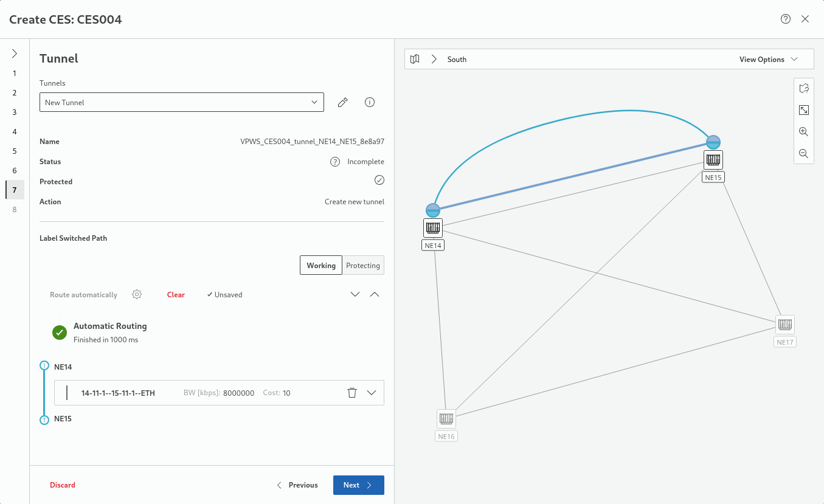Click routing settings gear icon
824x504 pixels.
click(x=137, y=295)
